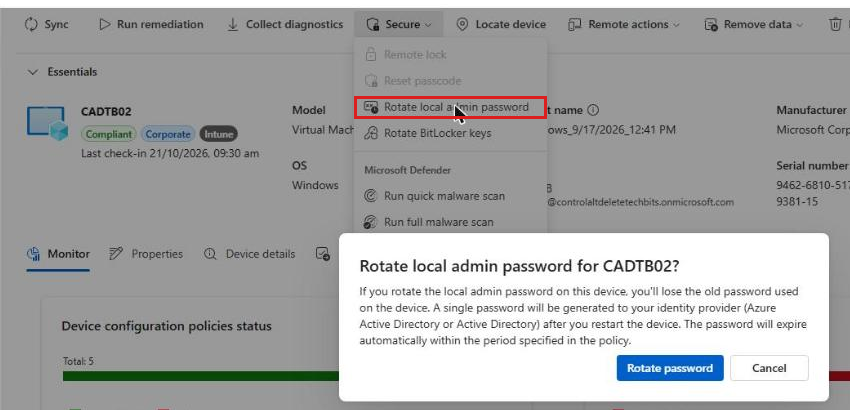Click the partially hidden tab icon after Device details
The image size is (850, 410).
(323, 254)
